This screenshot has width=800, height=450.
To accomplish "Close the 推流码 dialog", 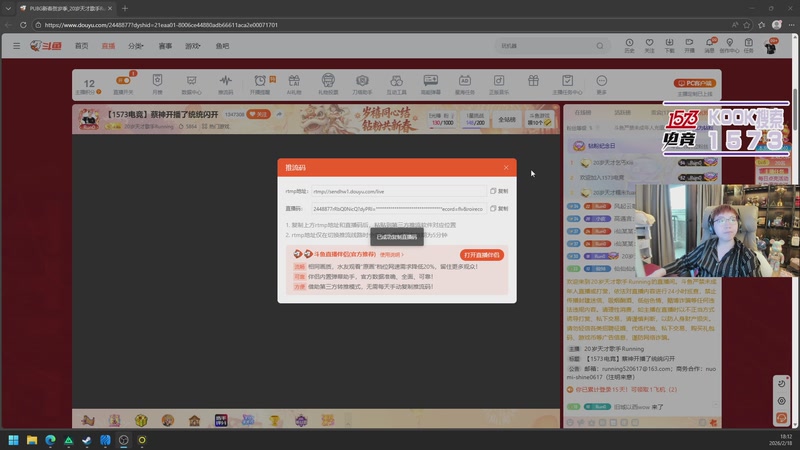I will point(506,167).
